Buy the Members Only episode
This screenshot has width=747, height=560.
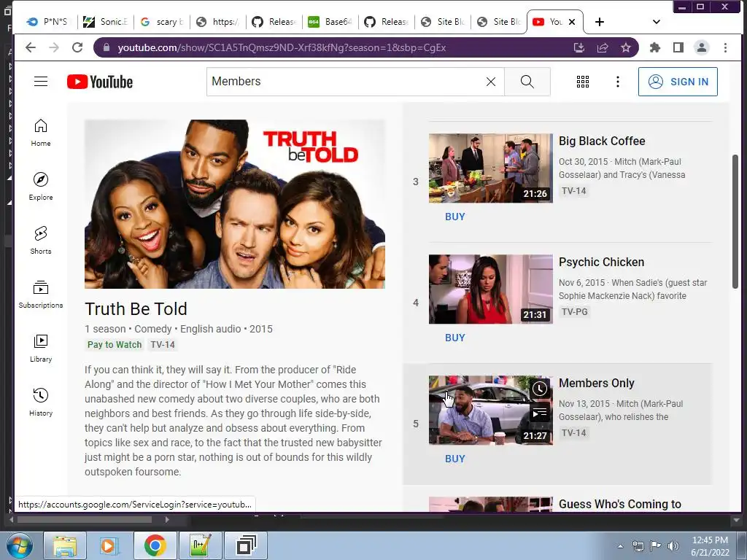tap(455, 459)
